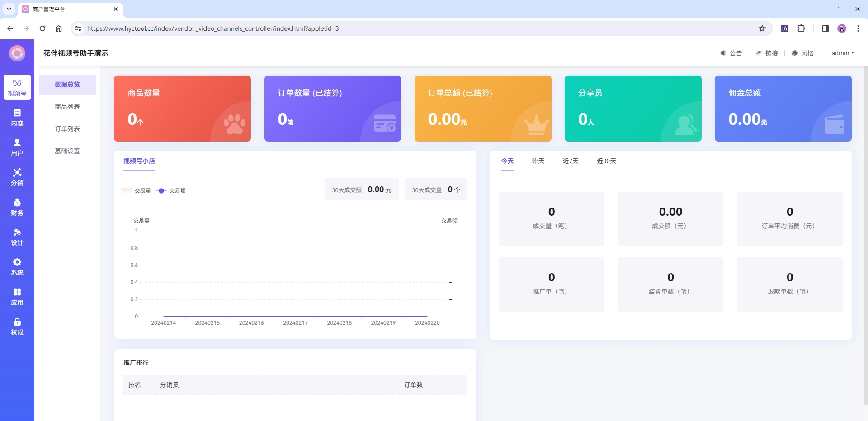Toggle the 交易额 legend series
The height and width of the screenshot is (421, 868).
(x=170, y=190)
